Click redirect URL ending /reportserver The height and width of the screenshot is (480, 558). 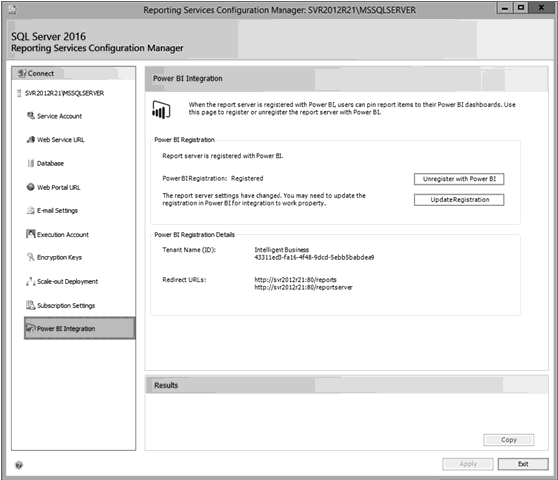[304, 287]
